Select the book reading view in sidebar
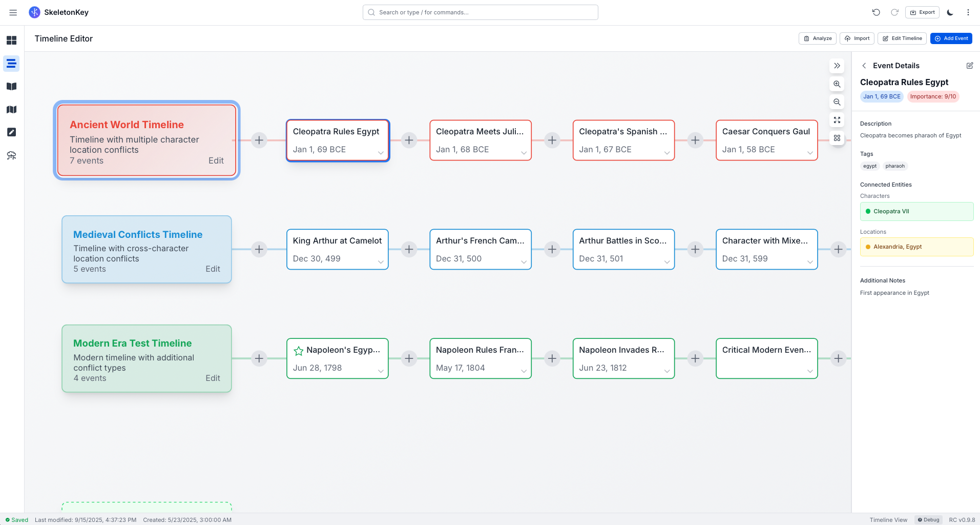Screen dimensions: 980x525 click(x=11, y=86)
